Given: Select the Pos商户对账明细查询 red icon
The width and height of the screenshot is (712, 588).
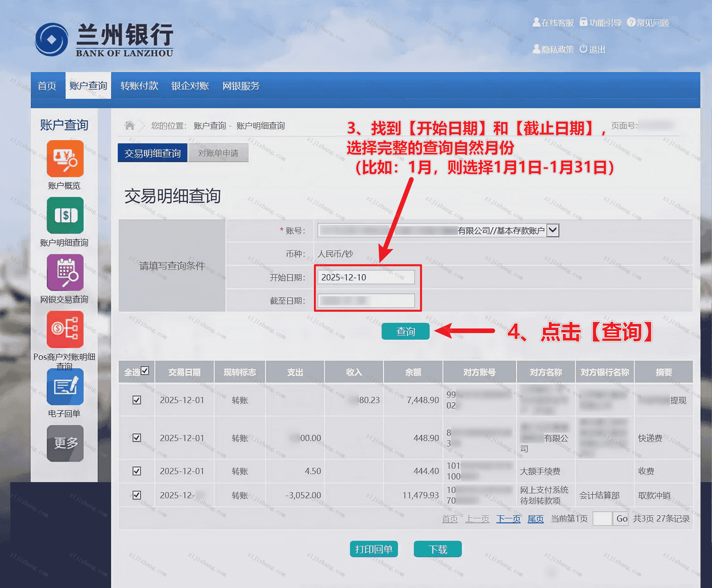Looking at the screenshot, I should pyautogui.click(x=65, y=329).
